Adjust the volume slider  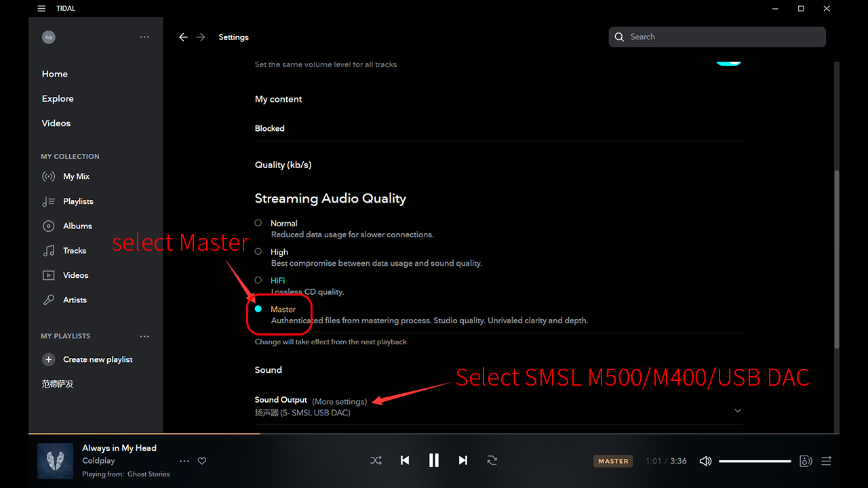(x=755, y=461)
